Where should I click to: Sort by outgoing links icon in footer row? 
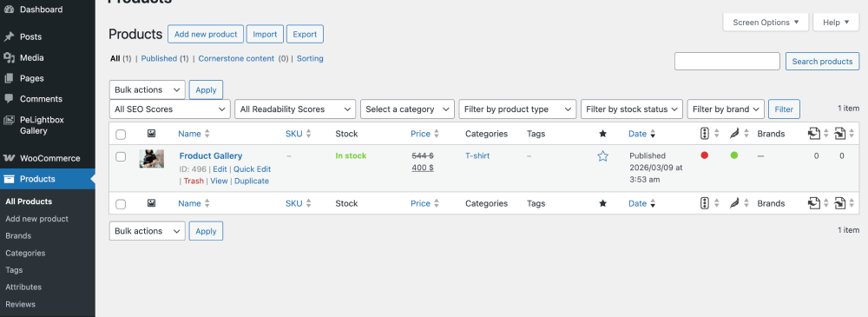pyautogui.click(x=813, y=203)
